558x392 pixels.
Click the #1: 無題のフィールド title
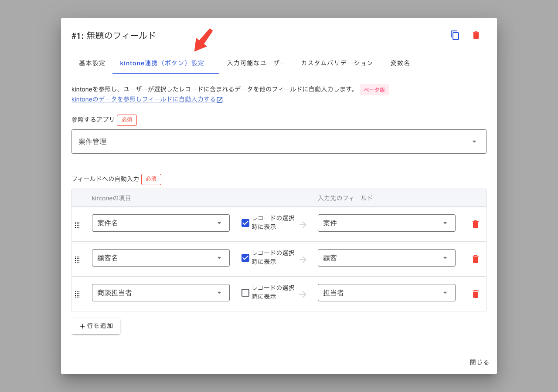point(114,36)
